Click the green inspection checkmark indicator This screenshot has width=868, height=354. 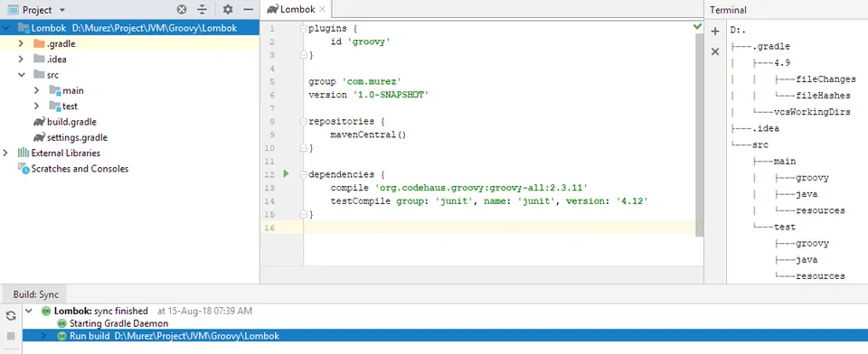pos(697,26)
